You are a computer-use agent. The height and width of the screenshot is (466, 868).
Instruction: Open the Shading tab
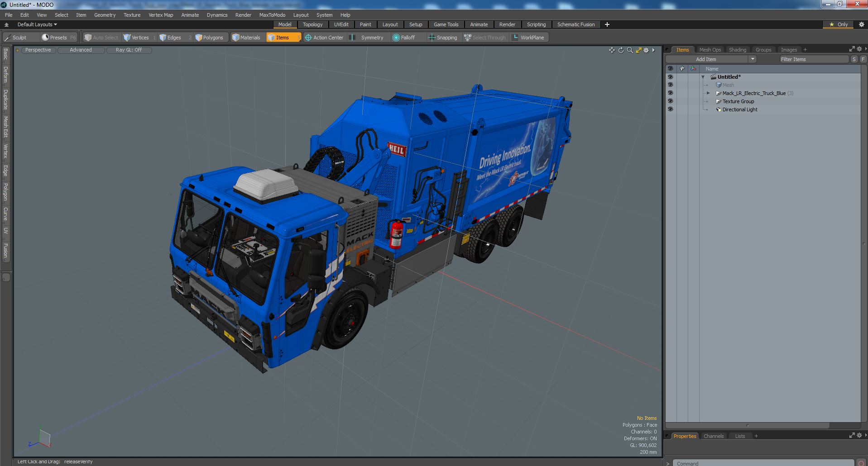(x=738, y=50)
